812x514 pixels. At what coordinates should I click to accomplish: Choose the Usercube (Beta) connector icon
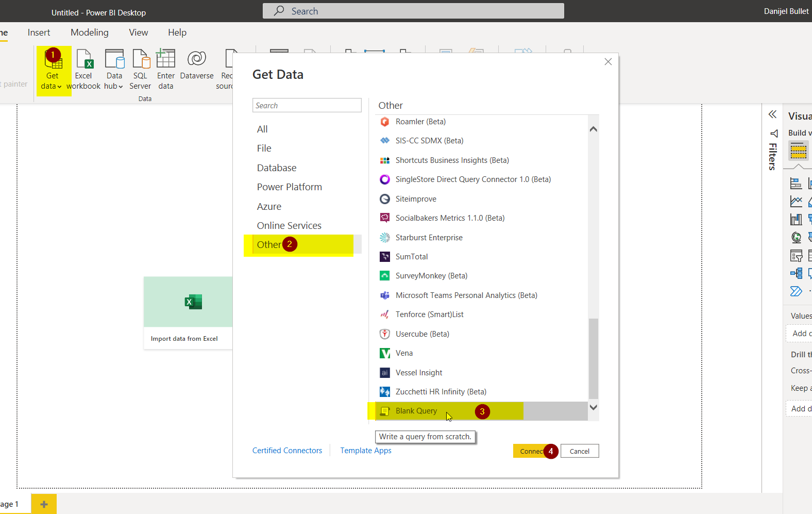(x=385, y=334)
